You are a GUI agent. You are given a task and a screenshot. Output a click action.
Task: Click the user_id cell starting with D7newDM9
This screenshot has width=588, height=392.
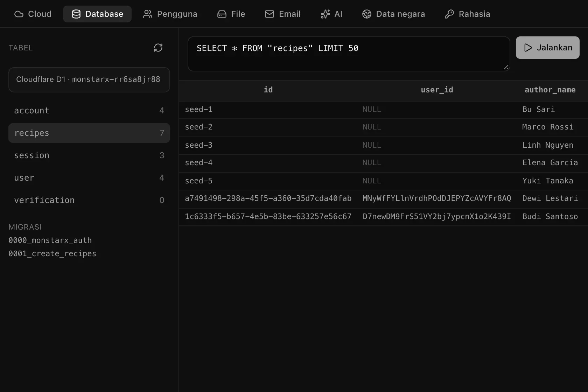click(437, 217)
